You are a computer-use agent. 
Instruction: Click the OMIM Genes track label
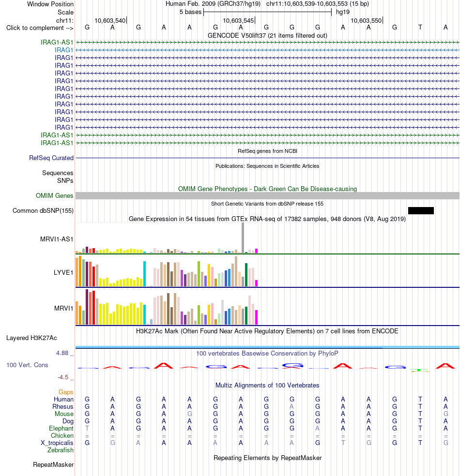tap(54, 196)
